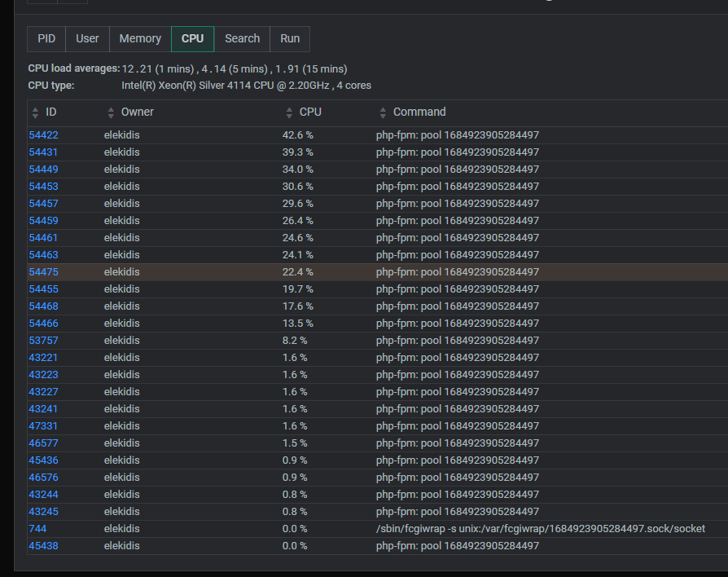
Task: Click owner elekidis in row 54422
Action: tap(121, 135)
